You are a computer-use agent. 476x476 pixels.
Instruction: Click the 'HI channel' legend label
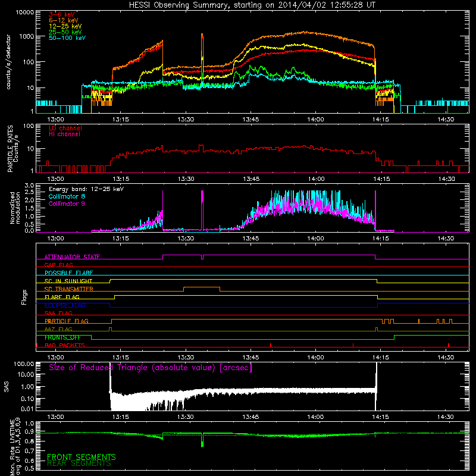(x=64, y=134)
